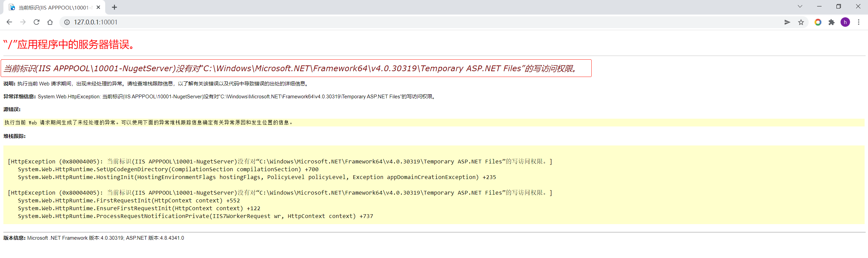Click the yellow 执行当前 Web 请求期间 source error text
This screenshot has height=258, width=868.
click(149, 123)
